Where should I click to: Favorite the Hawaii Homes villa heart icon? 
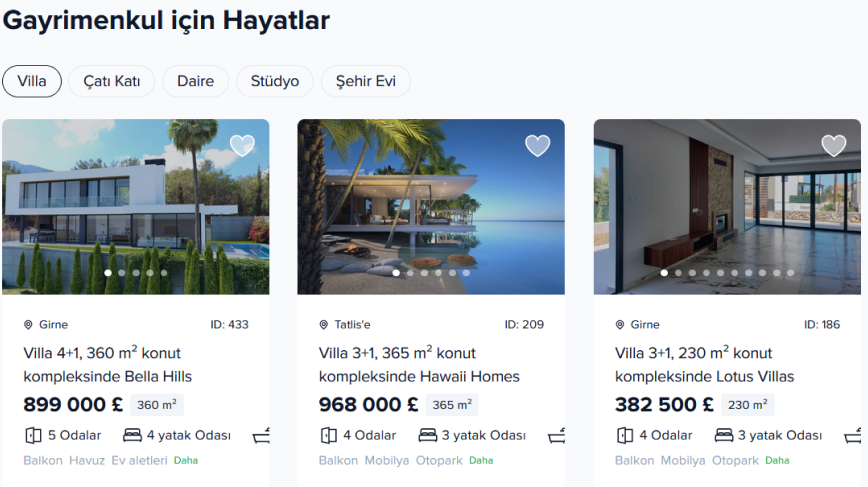click(538, 146)
